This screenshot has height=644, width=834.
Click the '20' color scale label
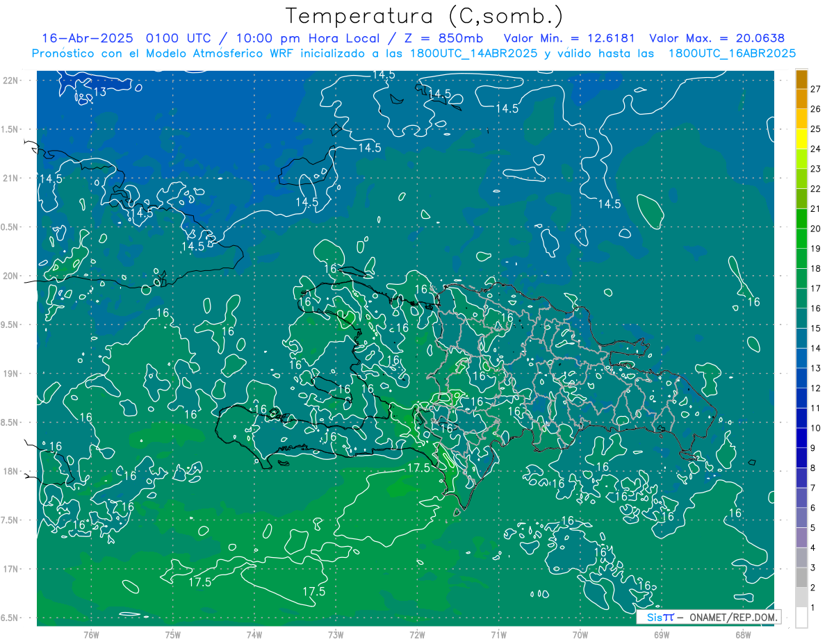click(816, 229)
